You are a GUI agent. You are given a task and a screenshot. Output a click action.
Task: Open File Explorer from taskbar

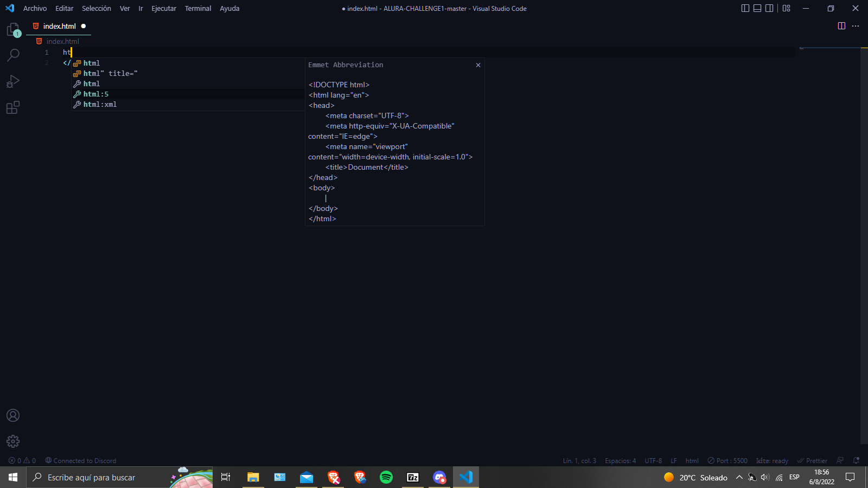coord(253,477)
